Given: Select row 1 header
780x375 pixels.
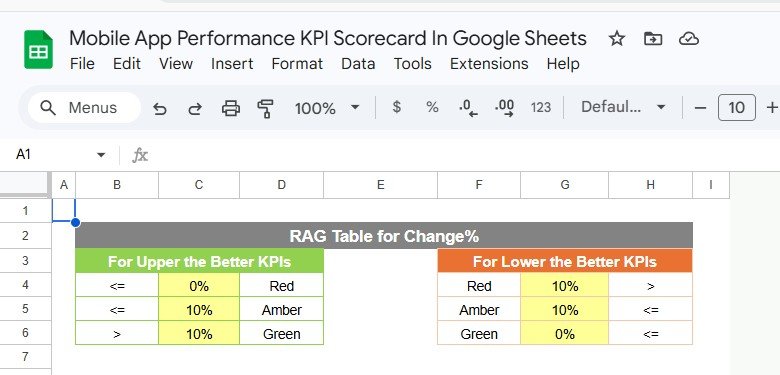Looking at the screenshot, I should click(25, 210).
